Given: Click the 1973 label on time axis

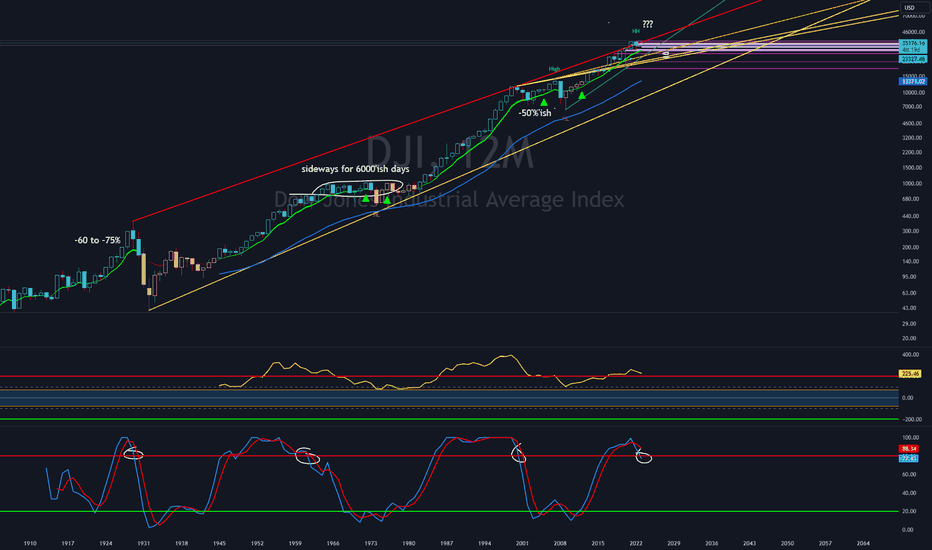Looking at the screenshot, I should pyautogui.click(x=371, y=543).
